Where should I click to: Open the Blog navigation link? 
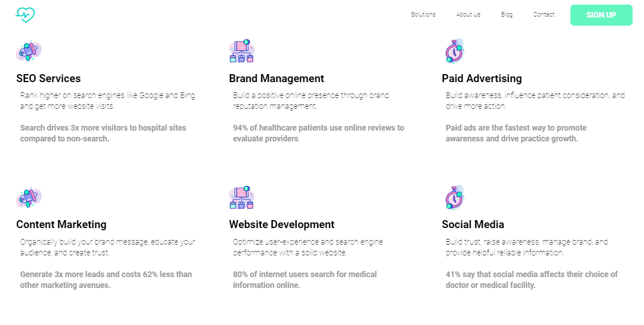pos(507,15)
